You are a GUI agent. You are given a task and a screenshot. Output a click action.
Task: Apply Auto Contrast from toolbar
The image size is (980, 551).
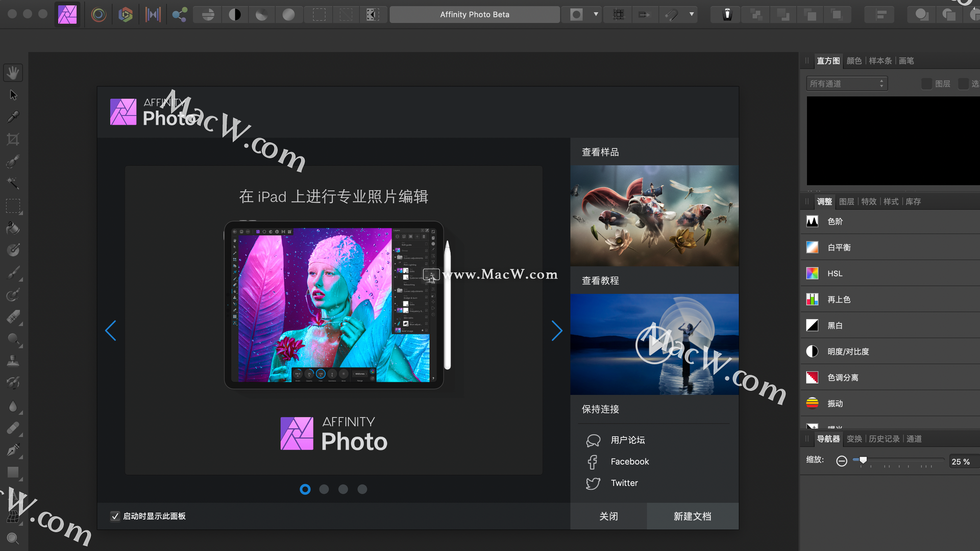[235, 14]
